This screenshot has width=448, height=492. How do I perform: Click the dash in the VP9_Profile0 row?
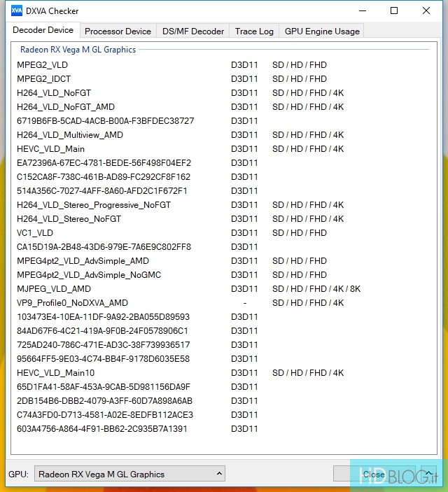(x=245, y=303)
